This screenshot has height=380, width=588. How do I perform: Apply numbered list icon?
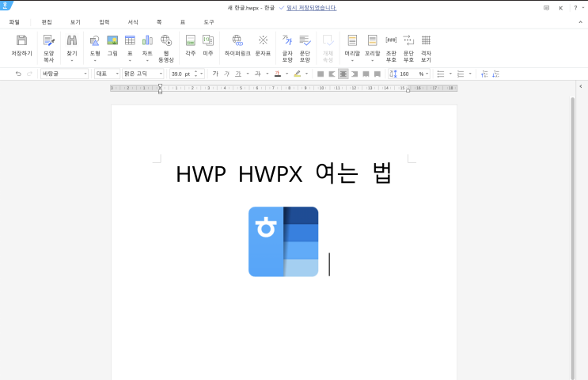[x=461, y=74]
